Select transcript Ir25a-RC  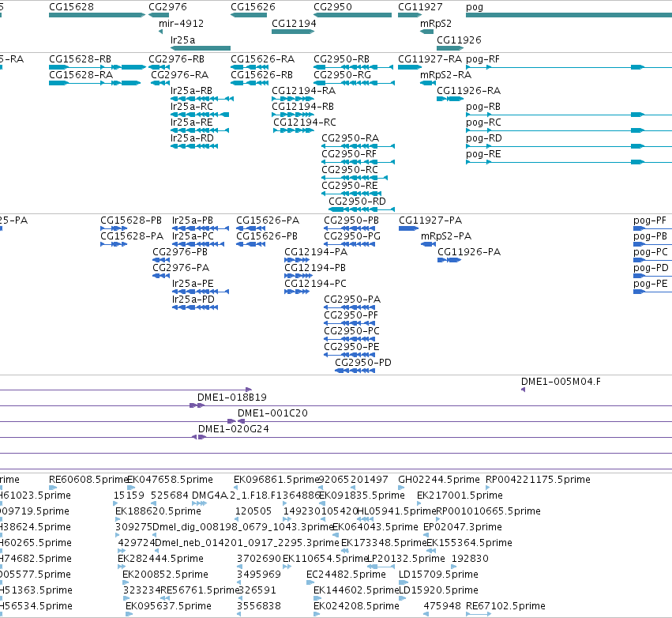[x=200, y=115]
